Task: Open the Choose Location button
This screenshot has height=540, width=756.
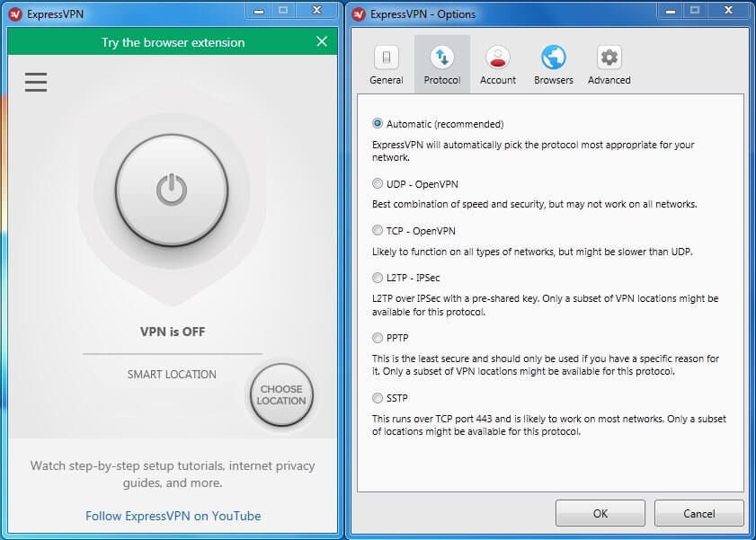Action: [281, 394]
